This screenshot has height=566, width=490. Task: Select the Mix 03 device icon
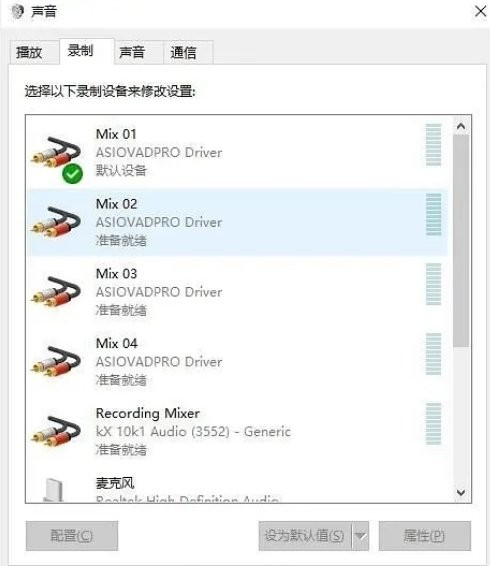(x=56, y=291)
